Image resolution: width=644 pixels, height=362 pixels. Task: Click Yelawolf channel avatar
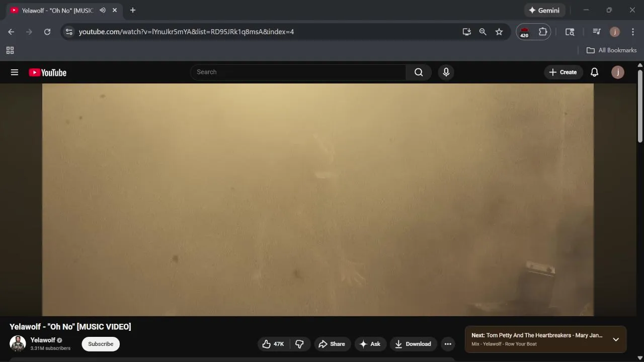[x=18, y=343]
